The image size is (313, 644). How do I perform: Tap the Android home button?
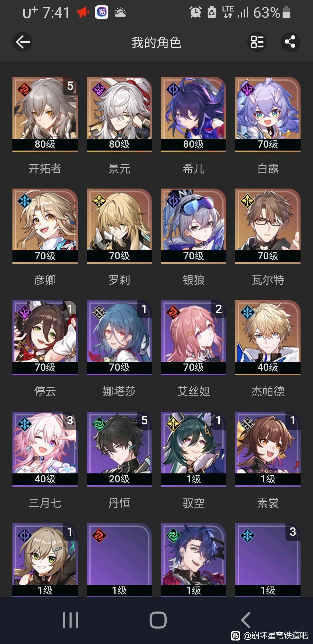click(158, 620)
